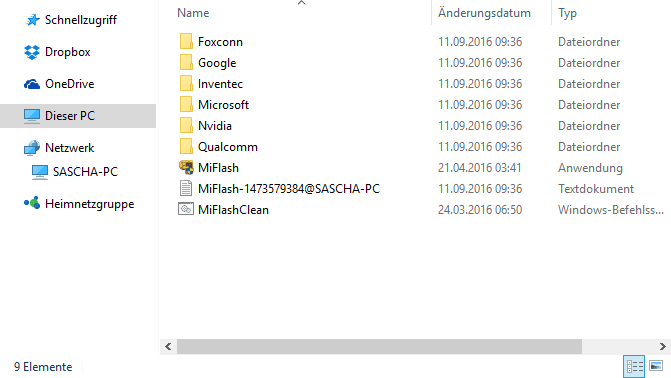The image size is (671, 378).
Task: Open Schnellzugriff in navigation pane
Action: (x=80, y=20)
